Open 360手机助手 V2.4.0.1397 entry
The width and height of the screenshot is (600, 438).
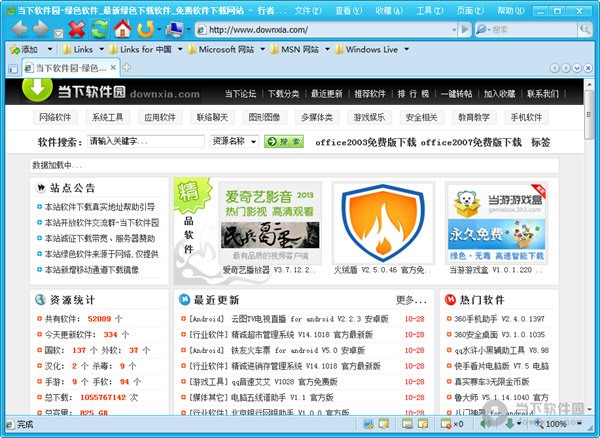coord(499,319)
